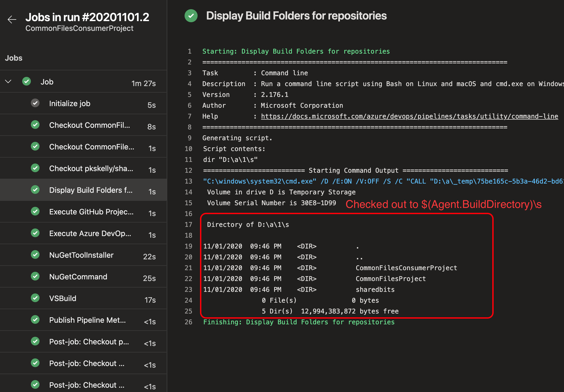Click the checkmark icon beside Publish Pipeline Metadata

pos(35,319)
